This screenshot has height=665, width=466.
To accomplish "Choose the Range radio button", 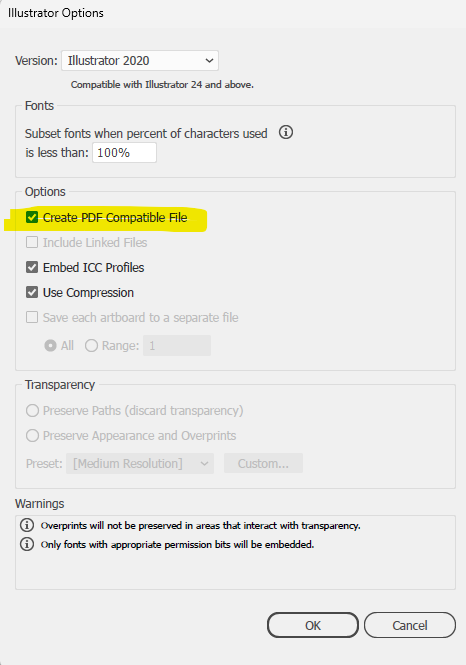I will pyautogui.click(x=91, y=346).
